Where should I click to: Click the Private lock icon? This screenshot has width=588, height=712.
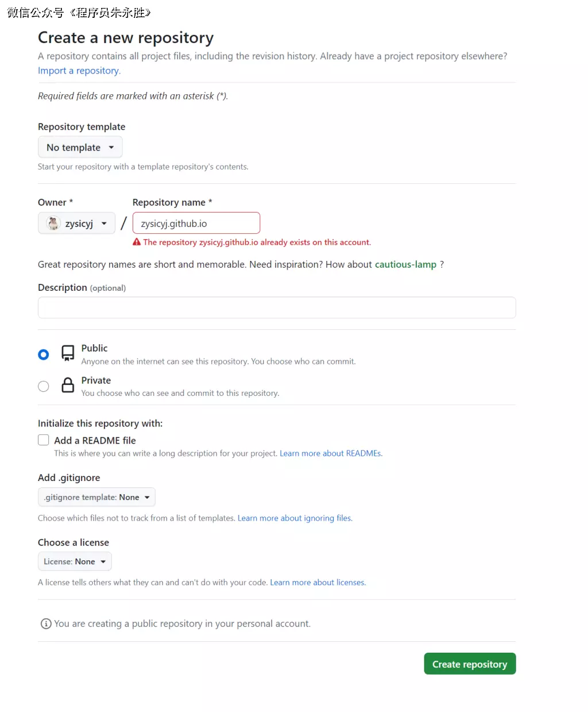[x=68, y=385]
